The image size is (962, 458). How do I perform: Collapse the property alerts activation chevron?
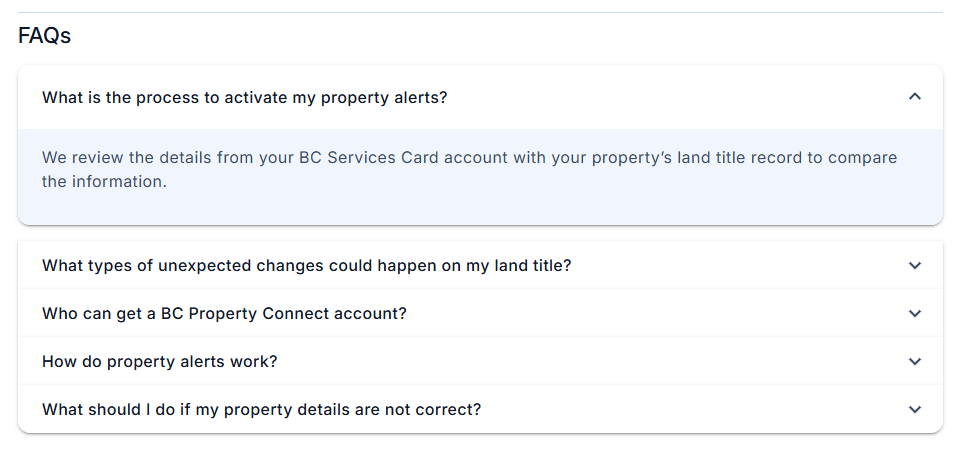click(914, 97)
